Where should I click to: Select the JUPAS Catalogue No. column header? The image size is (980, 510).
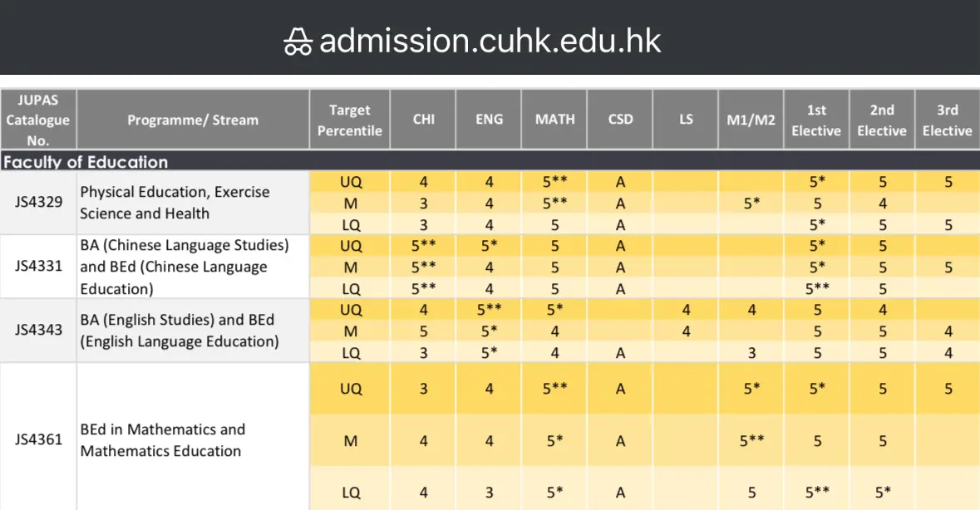38,120
